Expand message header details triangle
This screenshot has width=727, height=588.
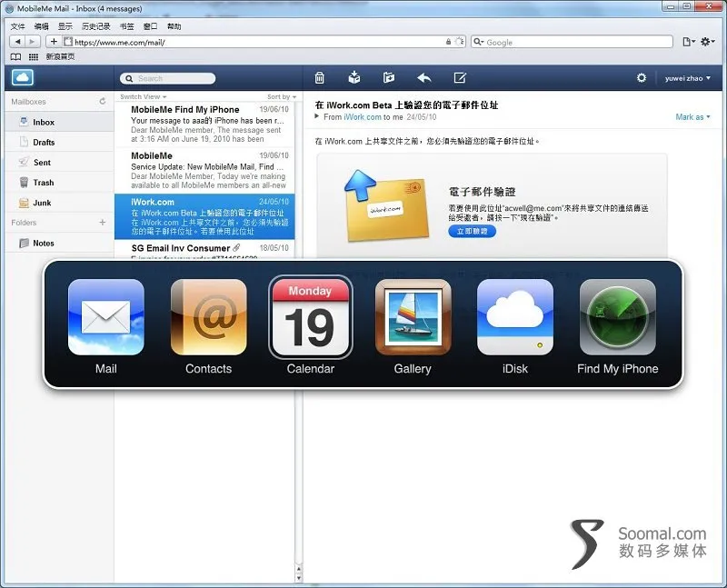pyautogui.click(x=317, y=116)
